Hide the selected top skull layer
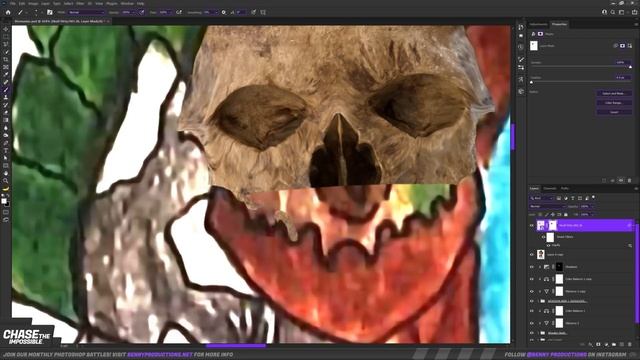Image resolution: width=640 pixels, height=360 pixels. point(532,225)
